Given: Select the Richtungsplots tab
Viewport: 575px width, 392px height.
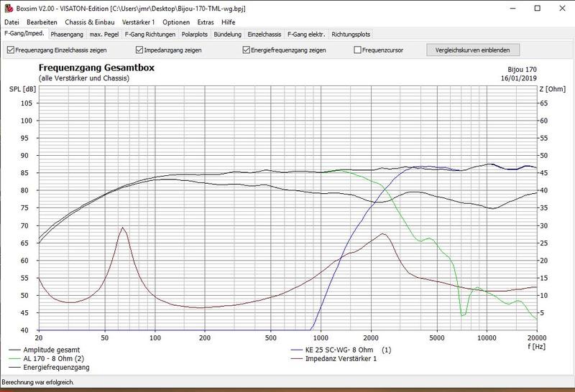Looking at the screenshot, I should coord(351,34).
